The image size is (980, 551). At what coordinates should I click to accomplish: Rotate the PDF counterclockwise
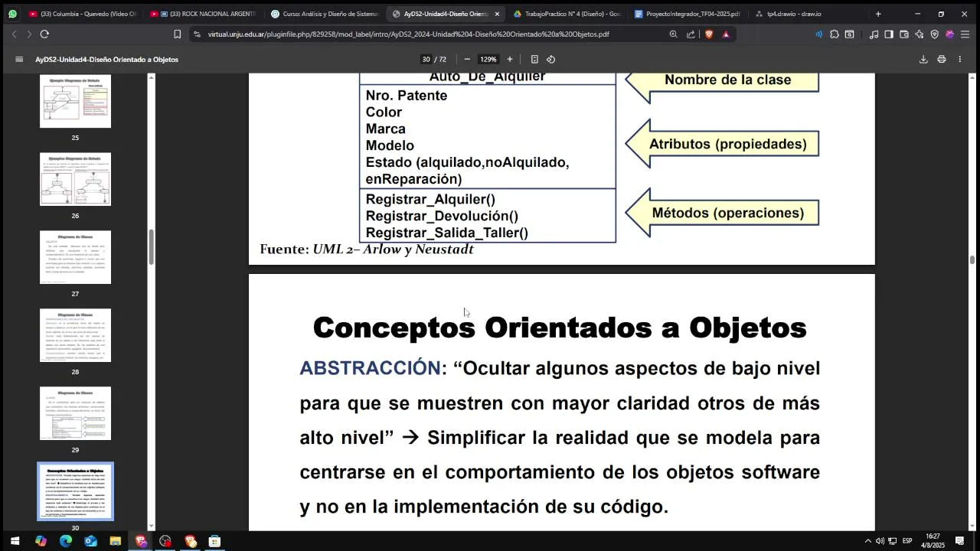coord(550,59)
